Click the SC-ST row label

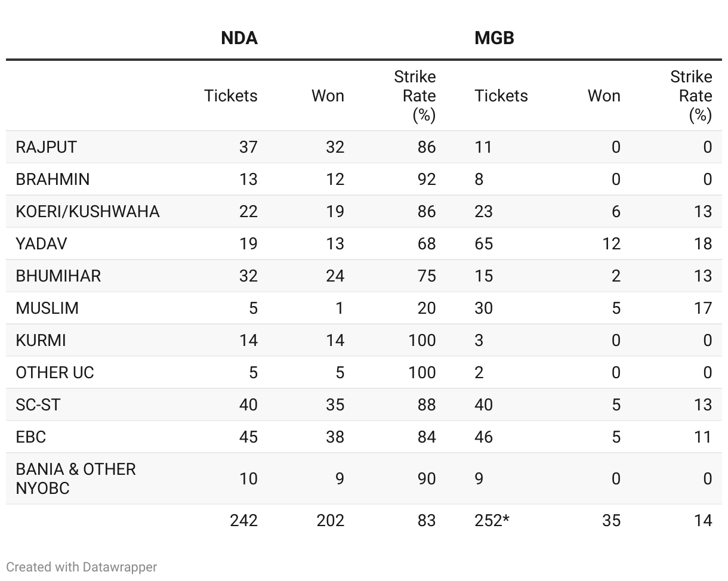38,405
